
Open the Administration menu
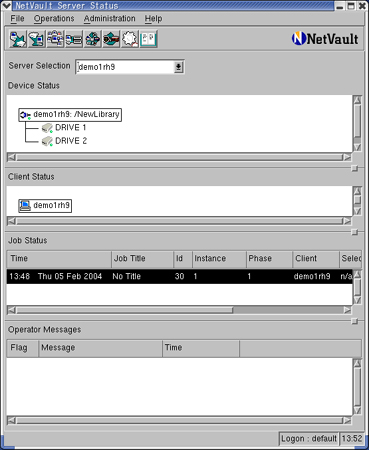point(110,19)
